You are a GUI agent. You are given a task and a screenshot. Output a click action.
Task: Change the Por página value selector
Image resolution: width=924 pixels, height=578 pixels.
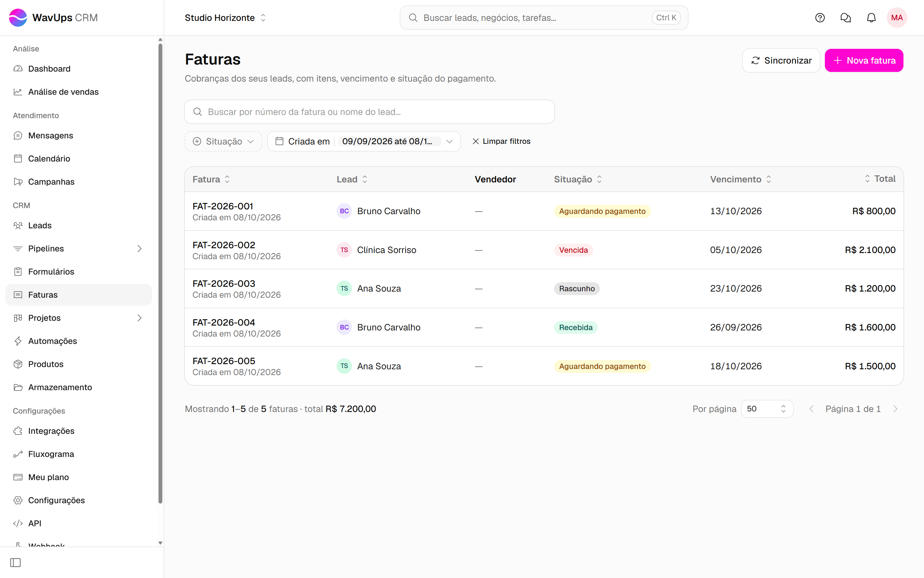(767, 409)
